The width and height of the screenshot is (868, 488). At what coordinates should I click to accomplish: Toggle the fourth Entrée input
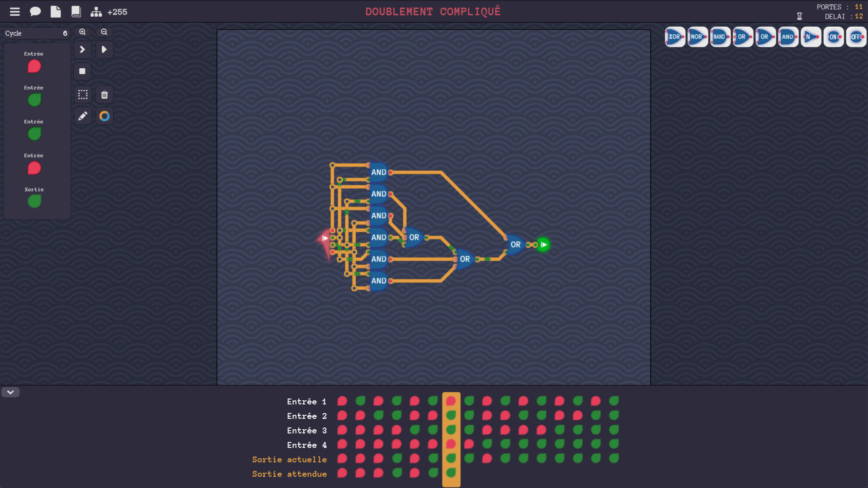[x=34, y=168]
